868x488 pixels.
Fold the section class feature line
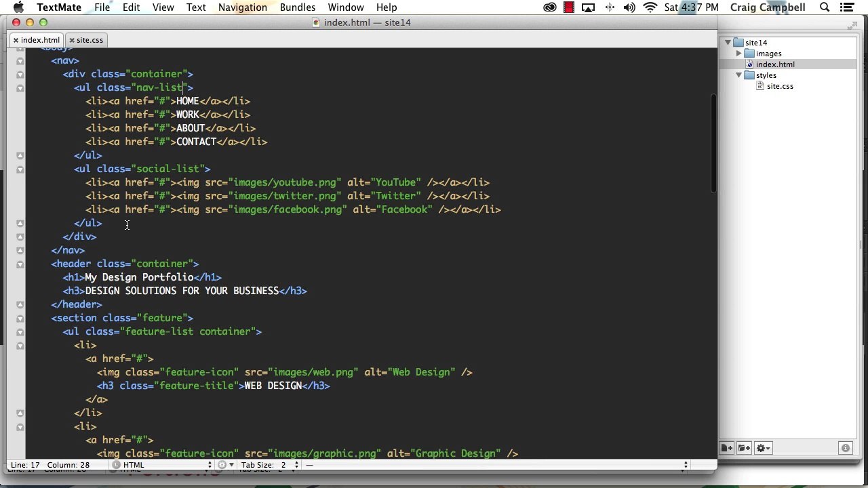click(20, 318)
